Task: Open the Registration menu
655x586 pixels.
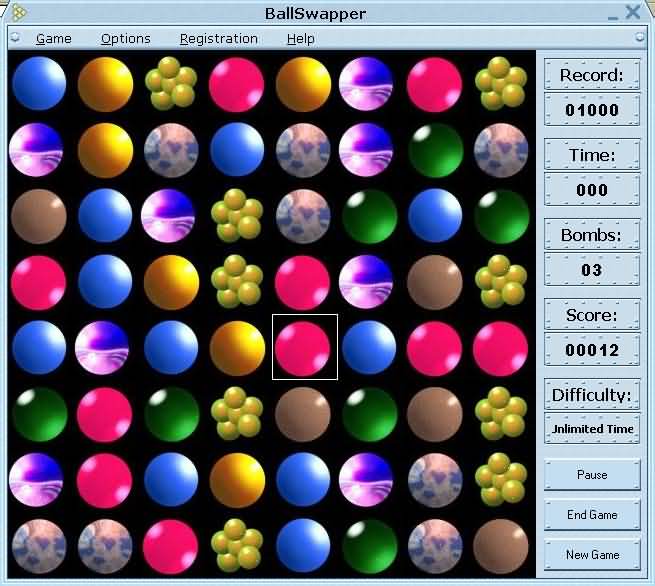Action: pyautogui.click(x=218, y=39)
